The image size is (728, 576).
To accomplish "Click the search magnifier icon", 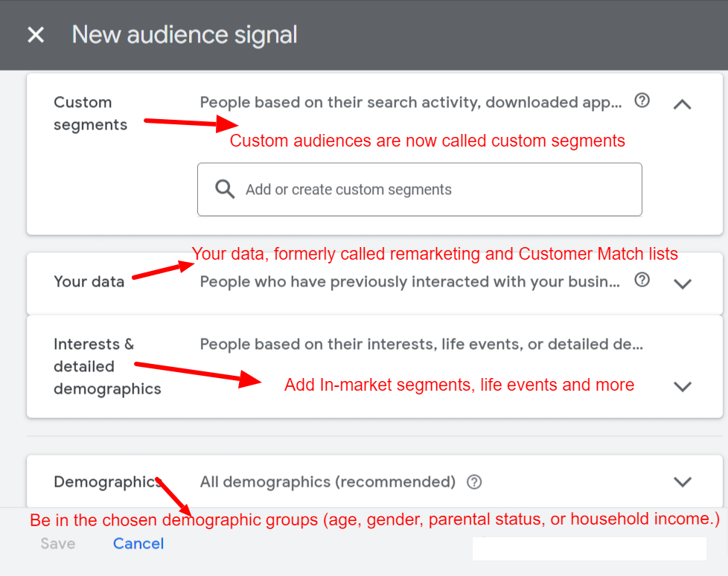I will tap(224, 189).
